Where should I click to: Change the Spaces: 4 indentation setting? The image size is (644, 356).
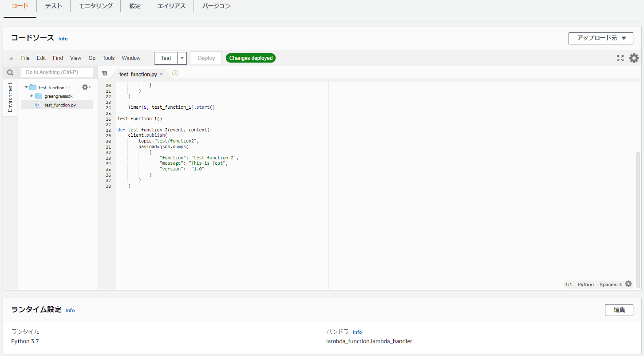tap(611, 285)
